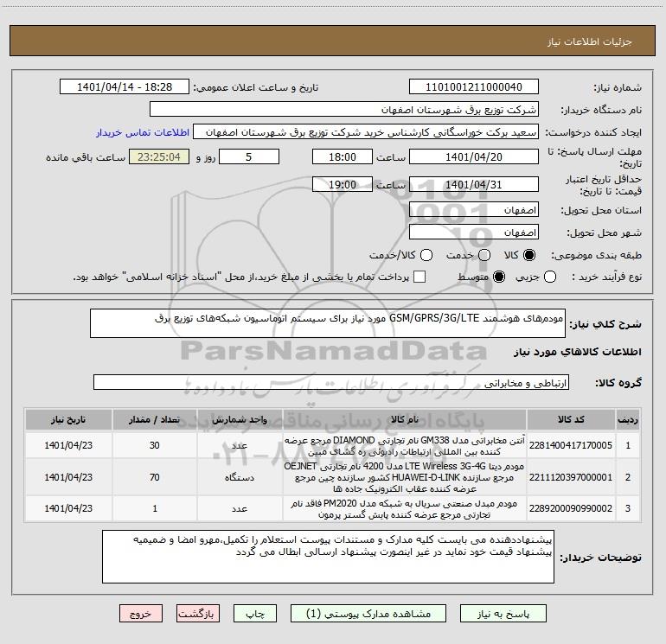Click the GM338 DIAMOND antenna item name
This screenshot has height=644, width=666.
[x=405, y=445]
